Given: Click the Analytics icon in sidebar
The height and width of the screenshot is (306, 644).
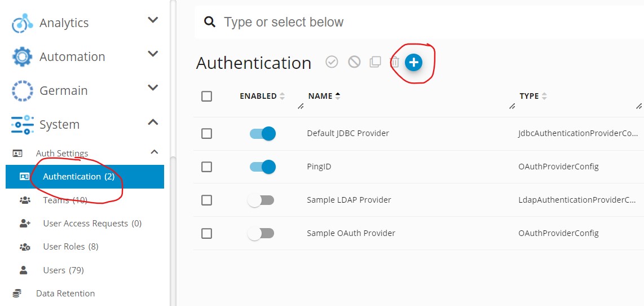Looking at the screenshot, I should pos(22,23).
